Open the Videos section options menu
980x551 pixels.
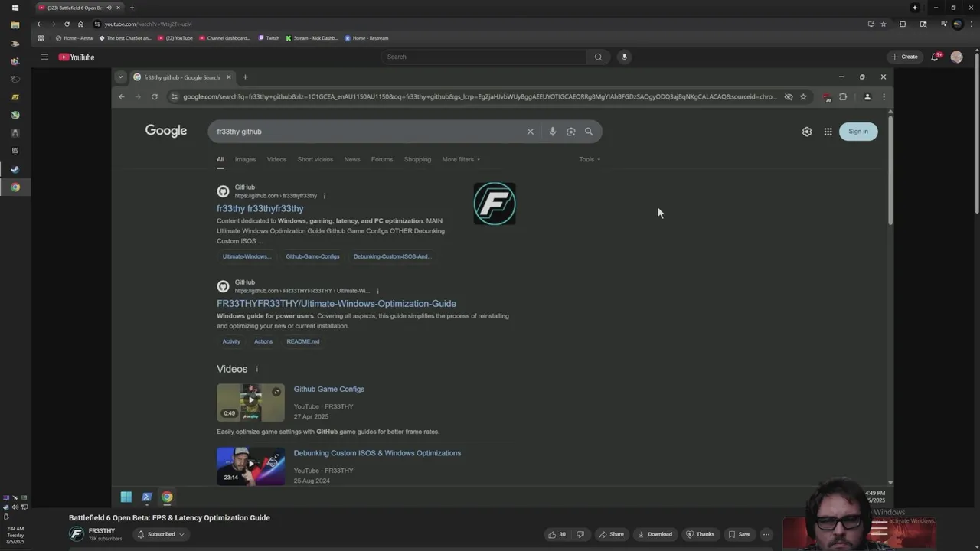coord(256,369)
